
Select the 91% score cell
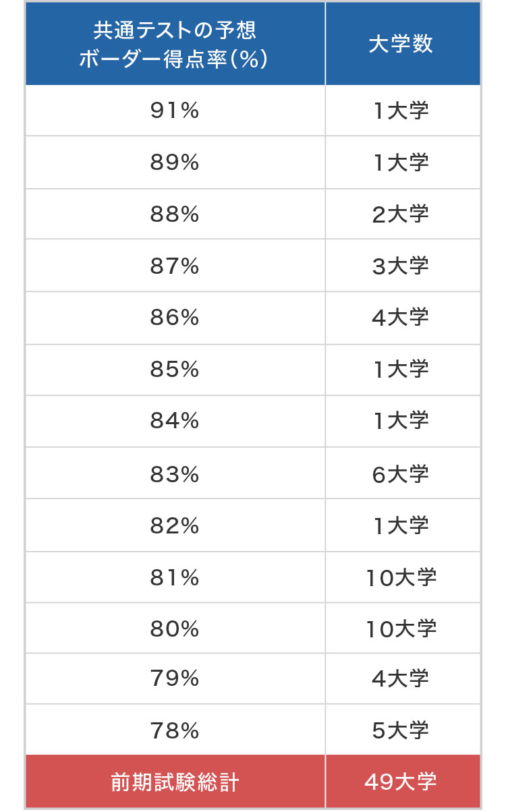[x=175, y=111]
